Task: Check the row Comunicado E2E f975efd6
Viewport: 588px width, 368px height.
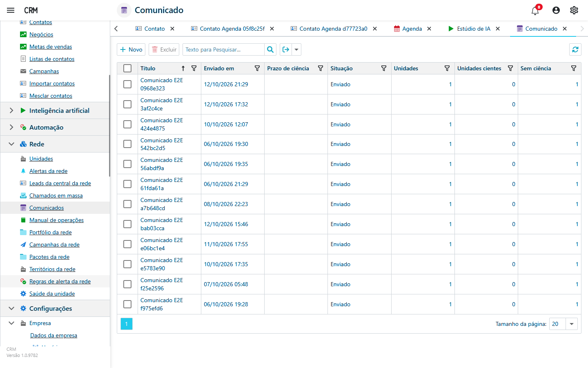Action: tap(127, 304)
